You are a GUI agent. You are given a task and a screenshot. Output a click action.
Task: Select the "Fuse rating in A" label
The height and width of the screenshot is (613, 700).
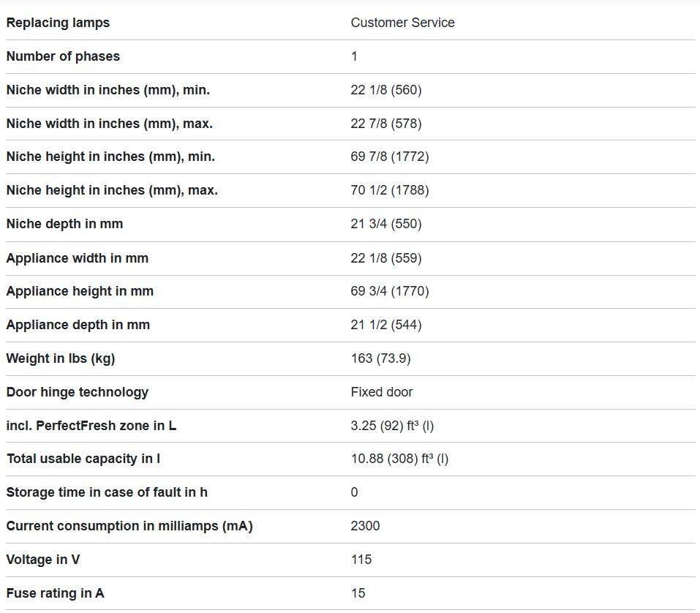pos(55,593)
